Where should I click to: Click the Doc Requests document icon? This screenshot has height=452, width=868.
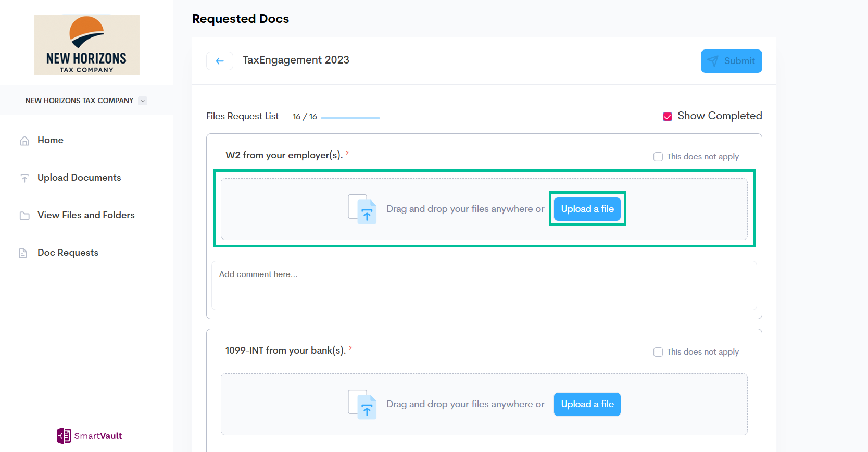pyautogui.click(x=23, y=253)
